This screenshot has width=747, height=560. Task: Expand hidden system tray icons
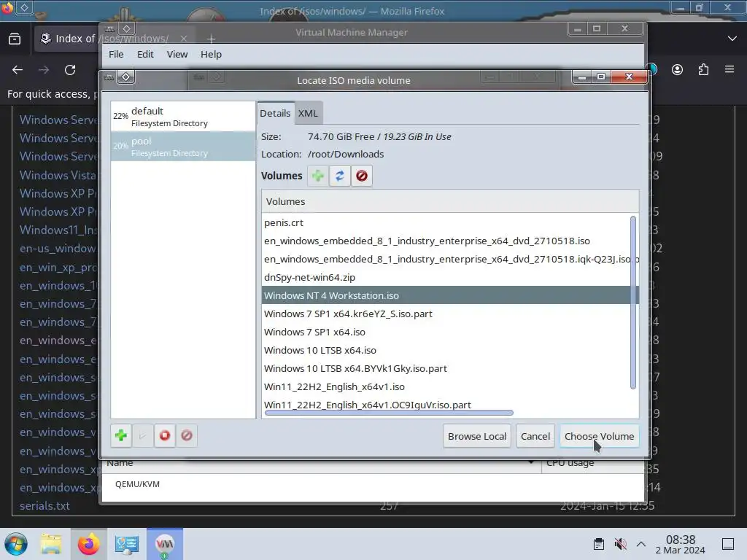641,544
